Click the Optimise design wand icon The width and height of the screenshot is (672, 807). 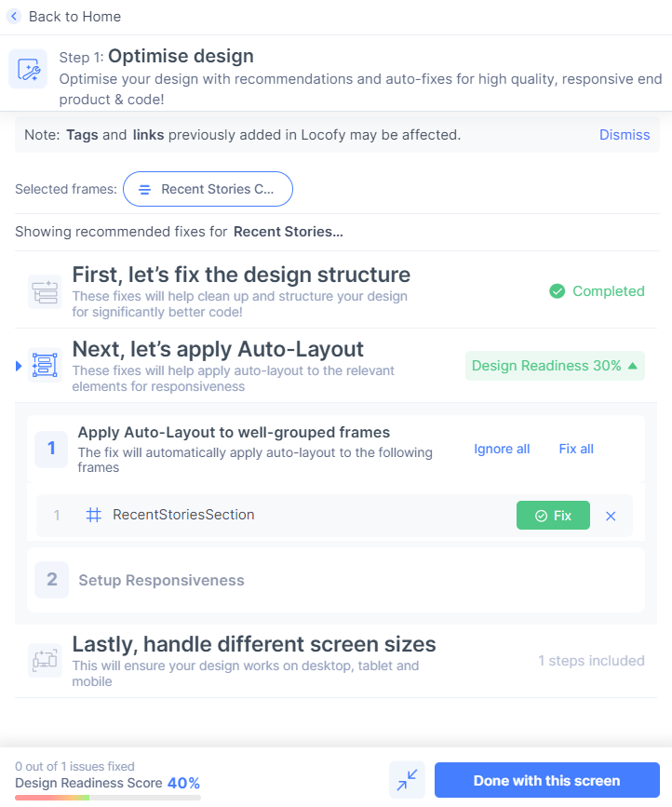[28, 70]
